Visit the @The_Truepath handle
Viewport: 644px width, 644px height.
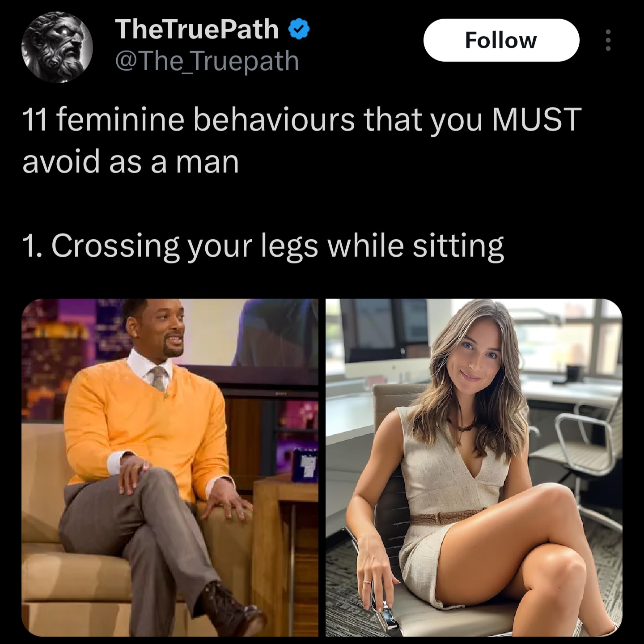(207, 61)
